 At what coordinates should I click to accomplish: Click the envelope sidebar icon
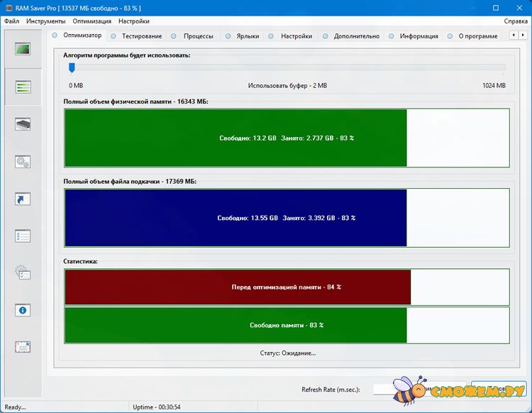point(23,347)
